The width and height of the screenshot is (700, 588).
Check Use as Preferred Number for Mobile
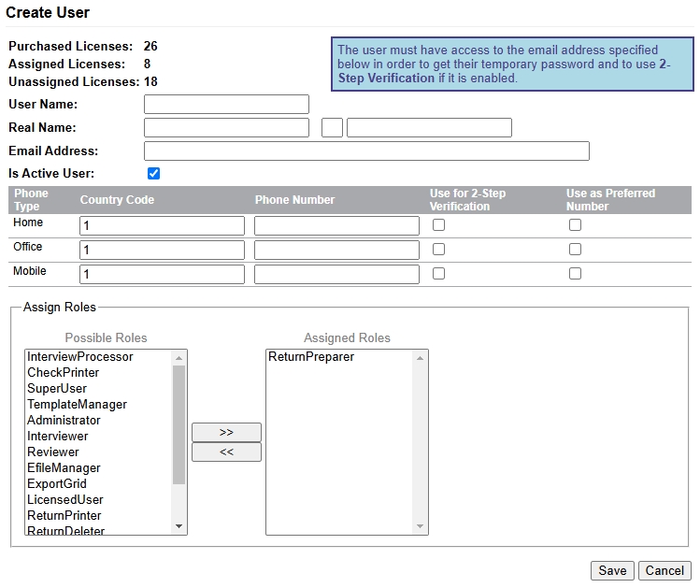575,274
